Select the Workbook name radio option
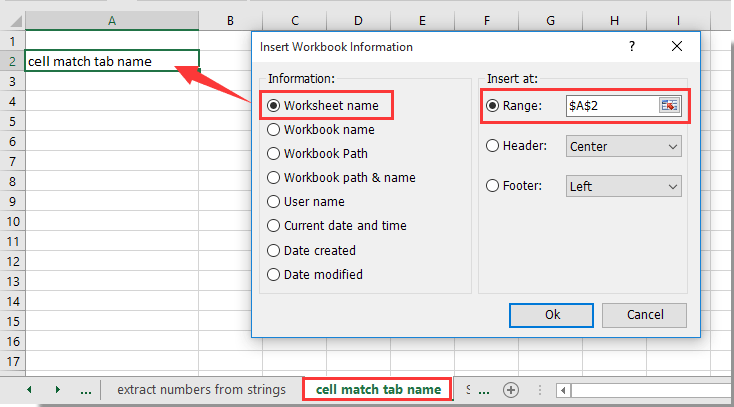This screenshot has height=407, width=734. (273, 130)
